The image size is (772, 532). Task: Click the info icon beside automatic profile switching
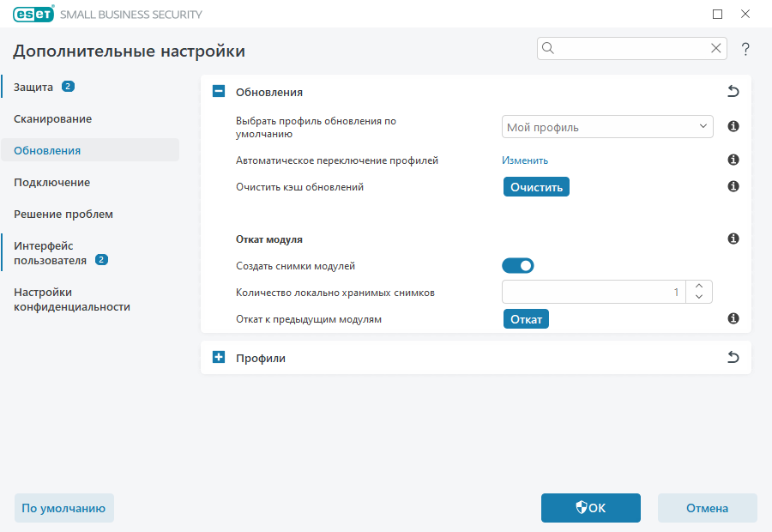733,160
